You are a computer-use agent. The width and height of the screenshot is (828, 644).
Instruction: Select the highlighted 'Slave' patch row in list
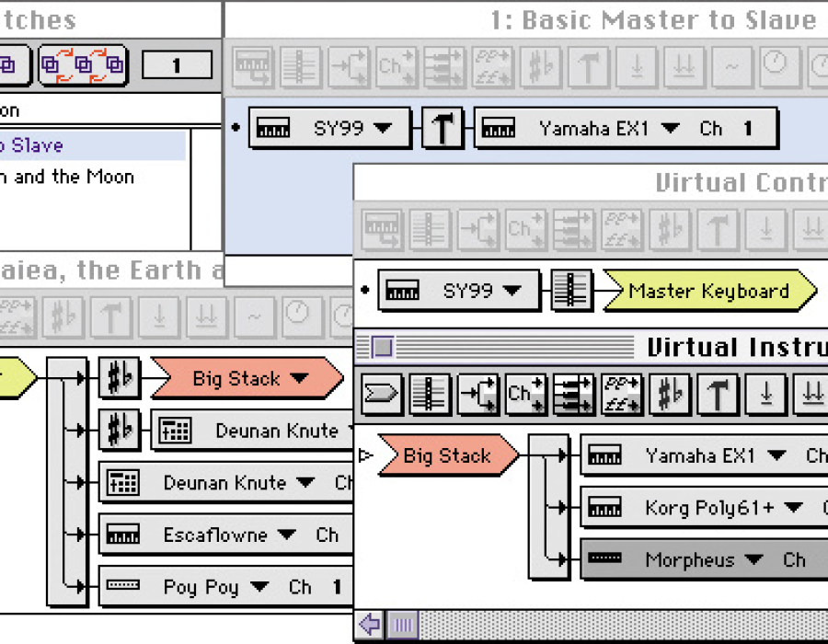(x=92, y=145)
